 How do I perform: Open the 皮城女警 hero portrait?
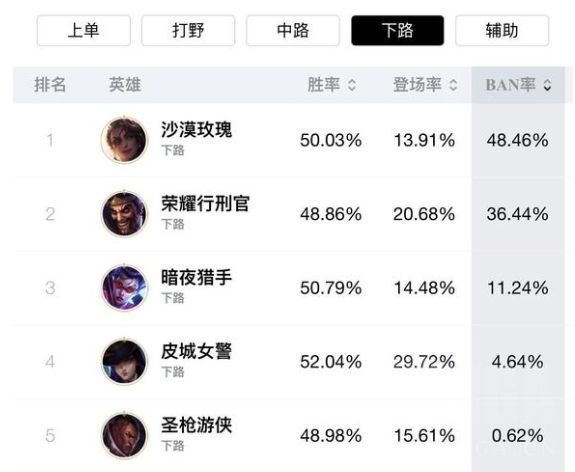click(x=124, y=362)
